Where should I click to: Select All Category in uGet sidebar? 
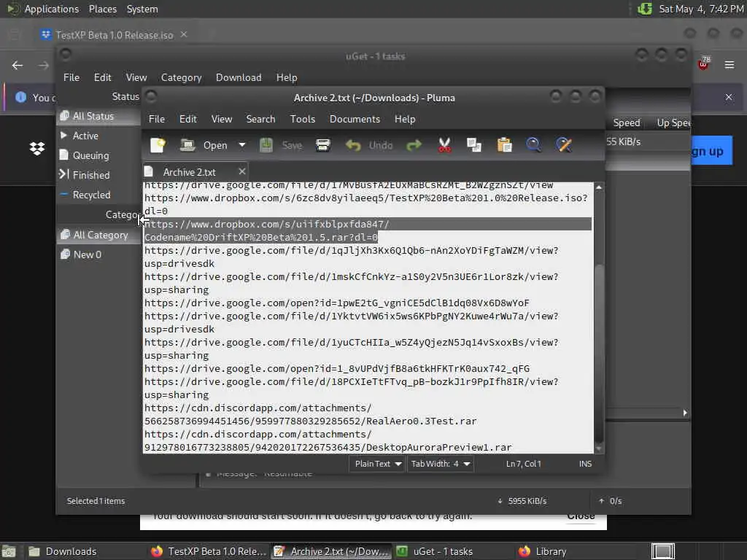(x=99, y=235)
